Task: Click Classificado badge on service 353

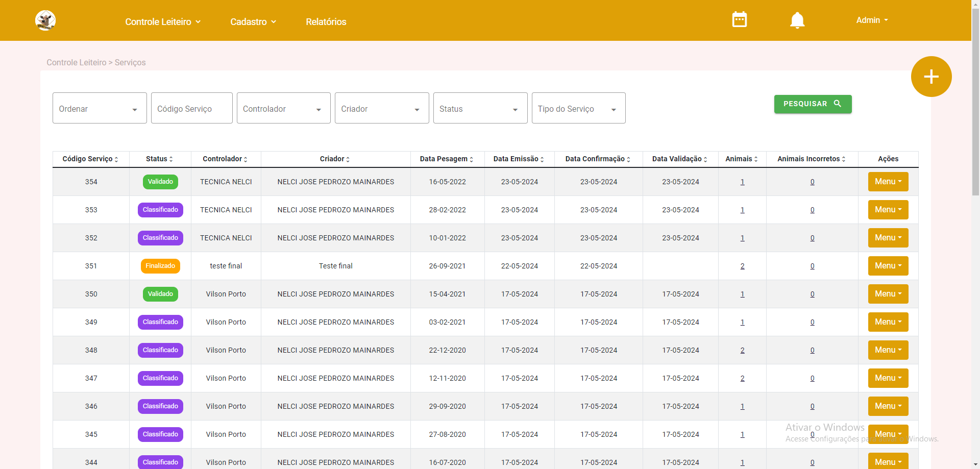Action: coord(160,210)
